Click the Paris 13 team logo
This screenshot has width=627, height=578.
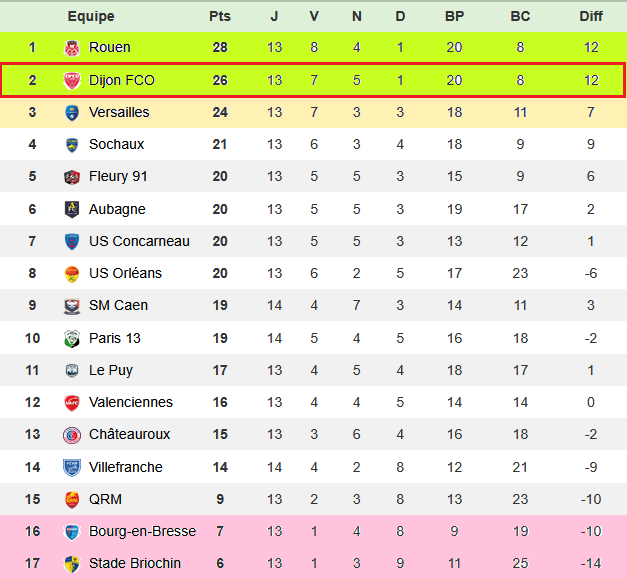point(72,338)
